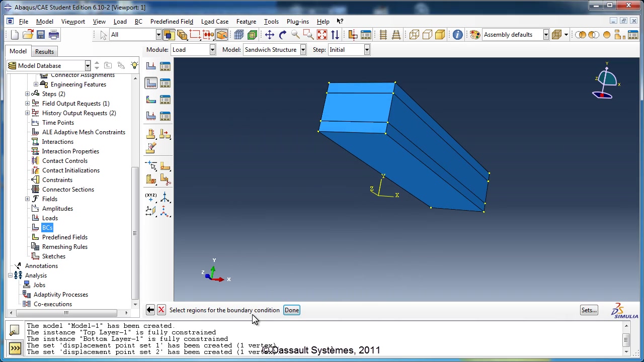Click the Auto-Fit View icon

(322, 35)
